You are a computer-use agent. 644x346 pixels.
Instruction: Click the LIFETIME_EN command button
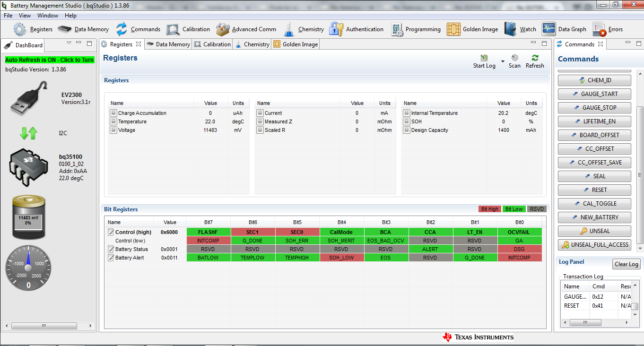[x=594, y=121]
